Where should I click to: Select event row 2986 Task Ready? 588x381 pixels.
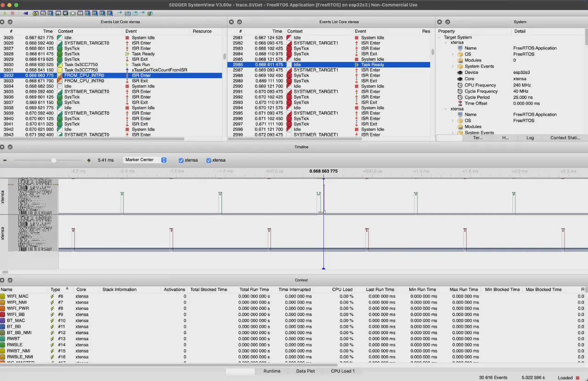329,65
